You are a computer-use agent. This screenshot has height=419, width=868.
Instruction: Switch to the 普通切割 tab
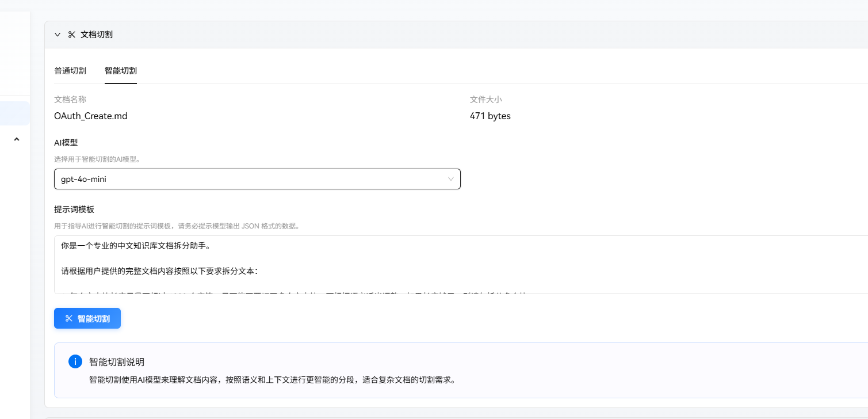[70, 71]
